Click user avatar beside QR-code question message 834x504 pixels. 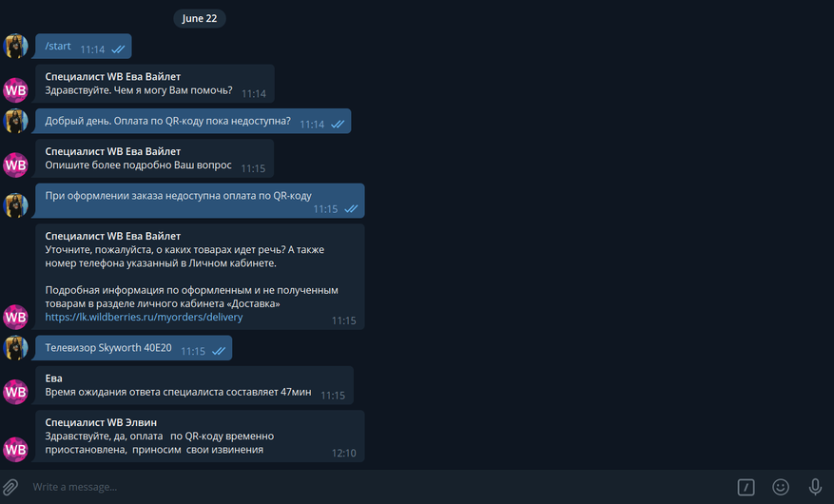tap(15, 121)
